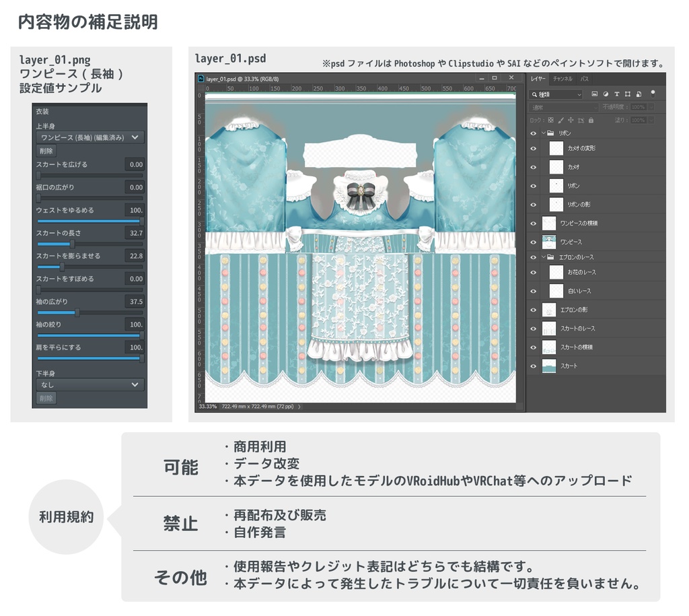The image size is (689, 616).
Task: Click the lock position icon
Action: click(571, 121)
